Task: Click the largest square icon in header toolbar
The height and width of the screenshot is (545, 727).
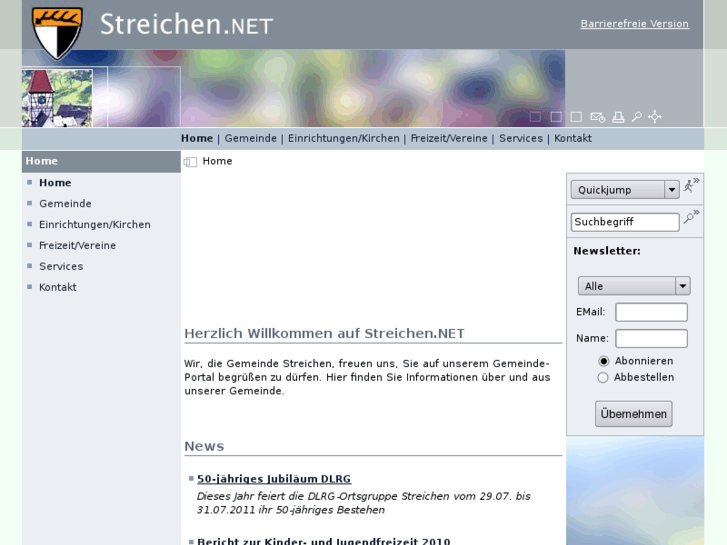Action: [576, 117]
